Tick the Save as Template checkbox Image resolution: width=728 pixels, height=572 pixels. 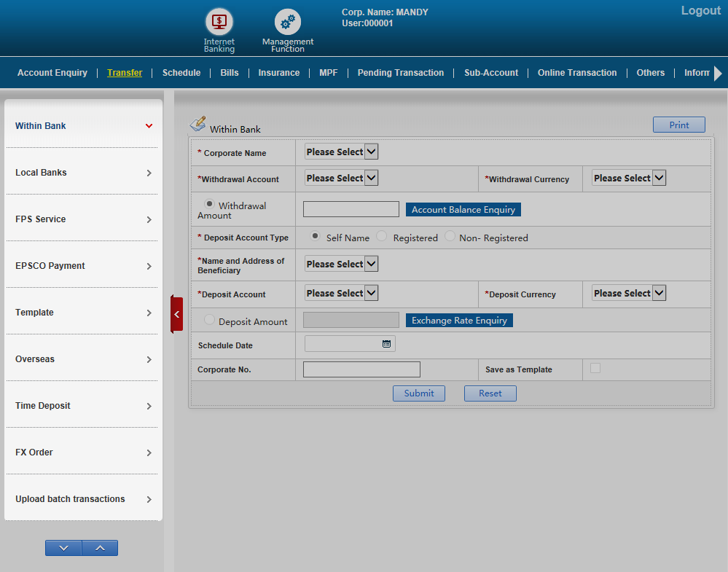point(595,369)
